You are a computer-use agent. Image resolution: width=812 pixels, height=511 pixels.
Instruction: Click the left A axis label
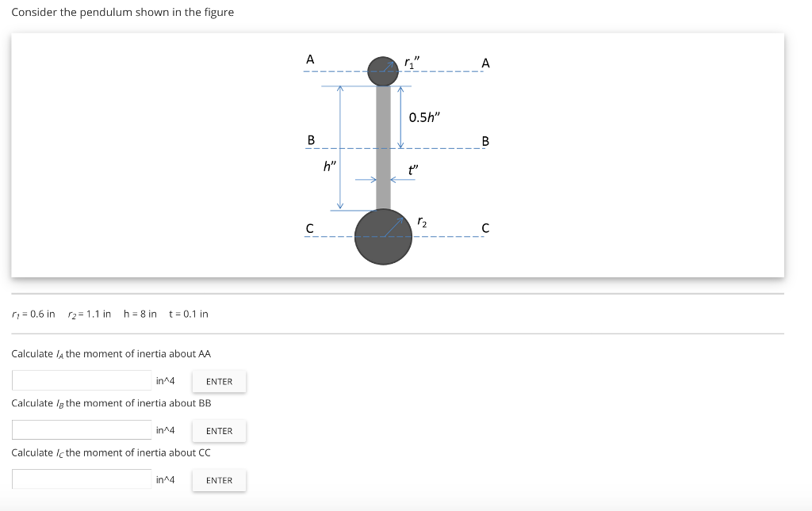click(x=310, y=58)
